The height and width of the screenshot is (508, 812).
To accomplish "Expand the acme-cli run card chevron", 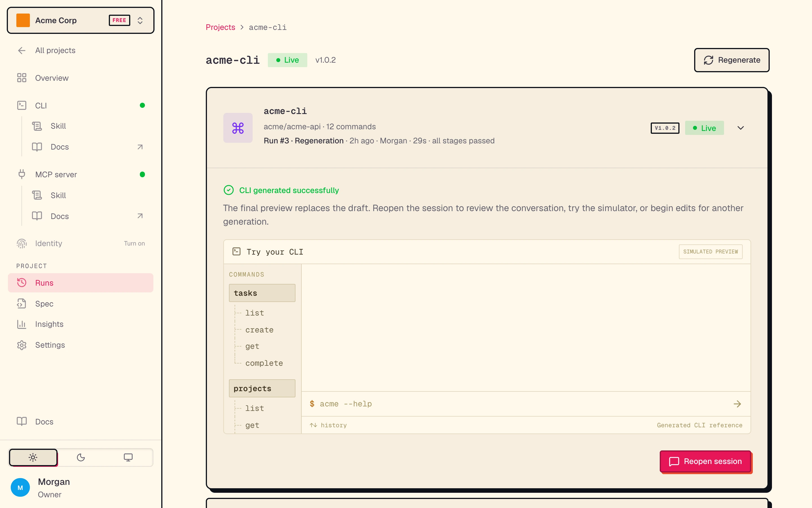I will (741, 128).
